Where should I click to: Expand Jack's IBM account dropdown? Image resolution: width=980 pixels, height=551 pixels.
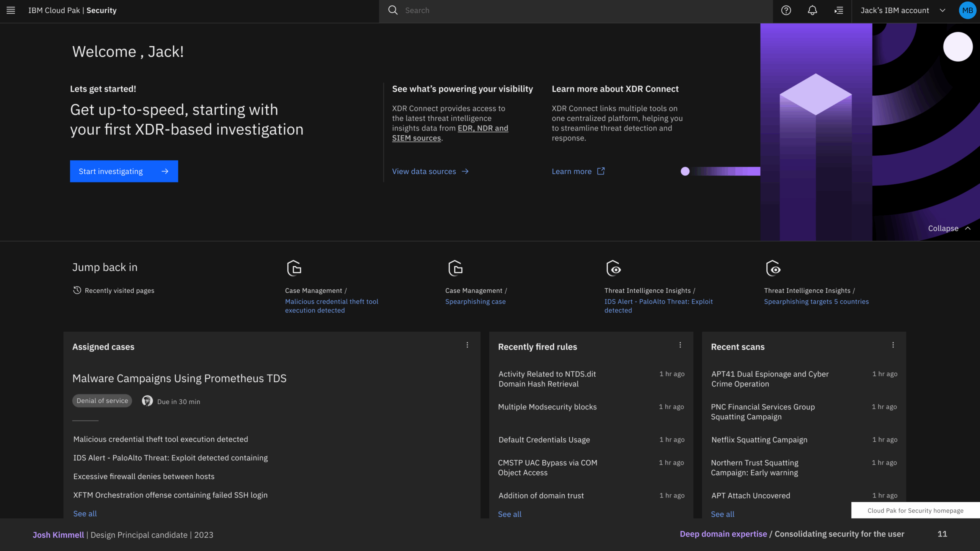tap(903, 11)
